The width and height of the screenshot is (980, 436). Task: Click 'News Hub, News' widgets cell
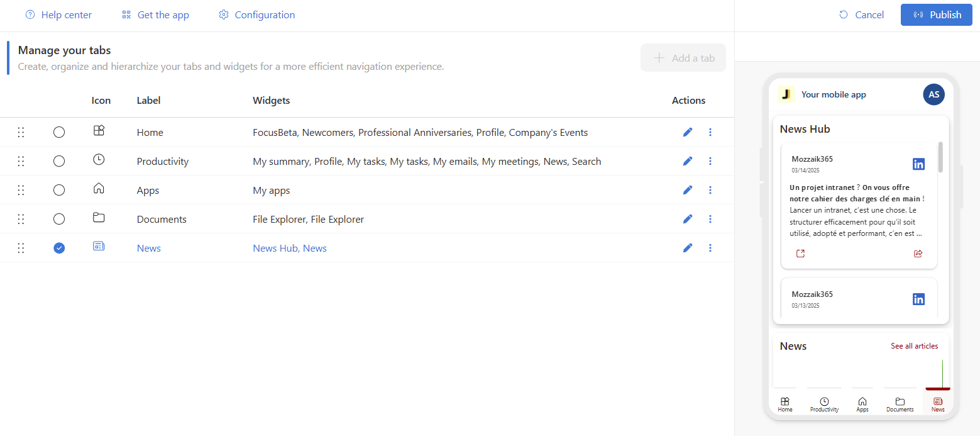tap(290, 248)
